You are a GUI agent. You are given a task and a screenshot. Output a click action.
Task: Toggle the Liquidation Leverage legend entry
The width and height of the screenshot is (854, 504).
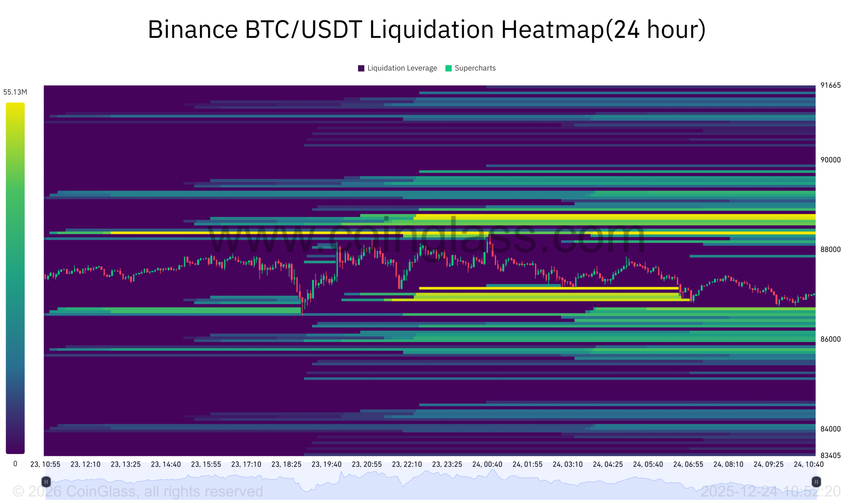pyautogui.click(x=402, y=68)
